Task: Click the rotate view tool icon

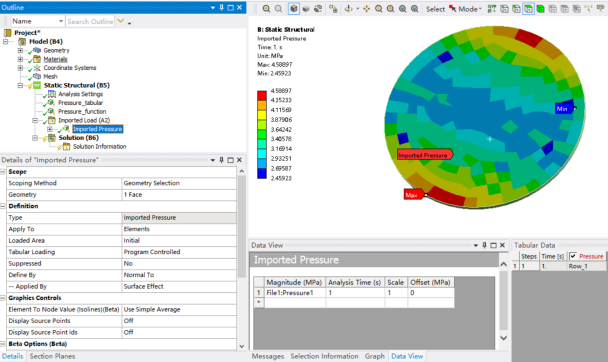Action: 349,9
